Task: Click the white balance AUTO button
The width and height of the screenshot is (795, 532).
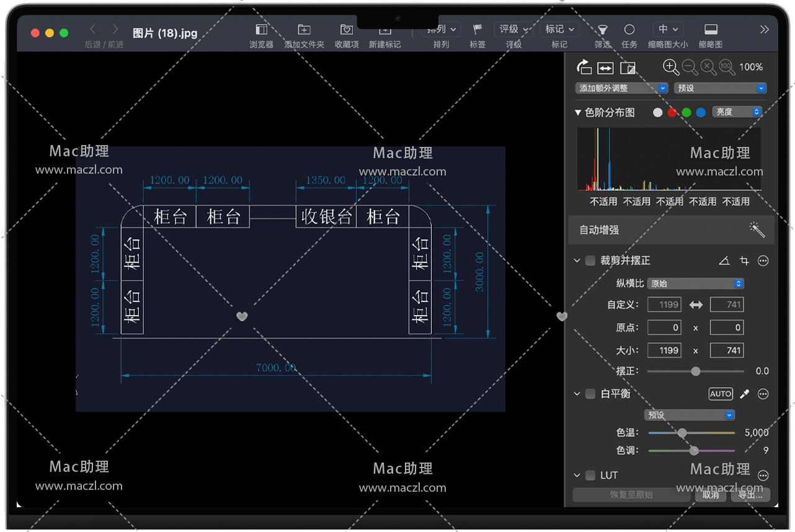Action: (721, 394)
